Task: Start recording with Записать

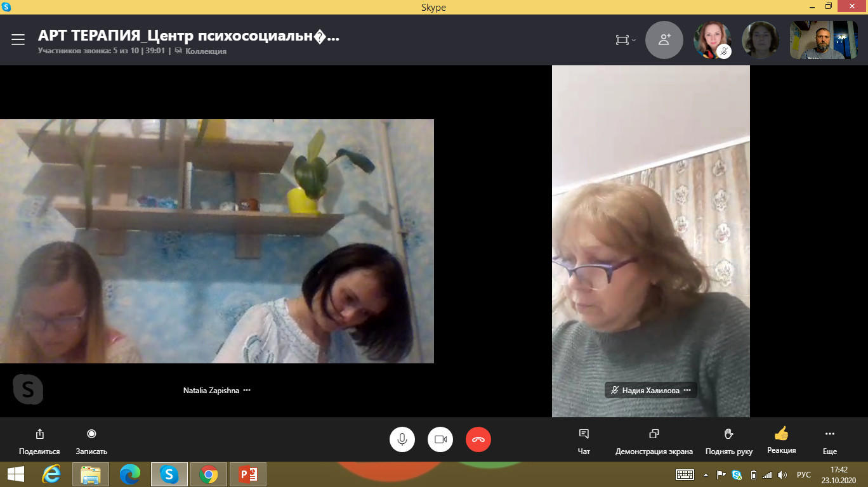Action: tap(91, 441)
